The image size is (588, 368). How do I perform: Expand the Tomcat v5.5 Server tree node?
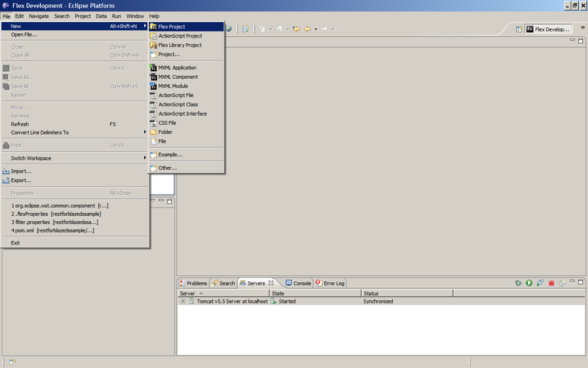point(183,301)
